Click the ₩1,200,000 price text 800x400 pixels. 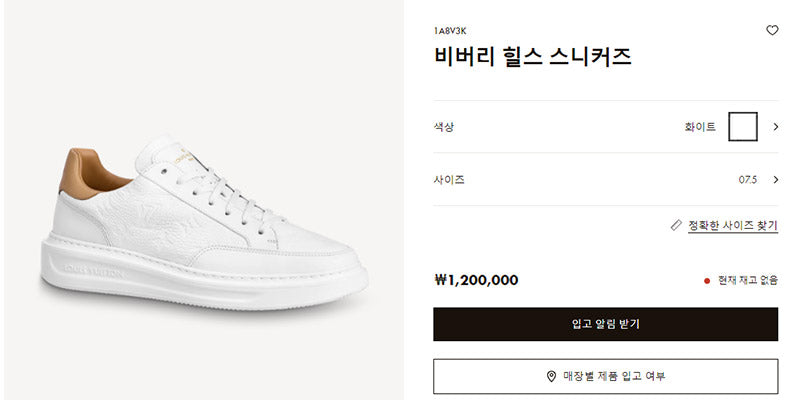[x=476, y=280]
